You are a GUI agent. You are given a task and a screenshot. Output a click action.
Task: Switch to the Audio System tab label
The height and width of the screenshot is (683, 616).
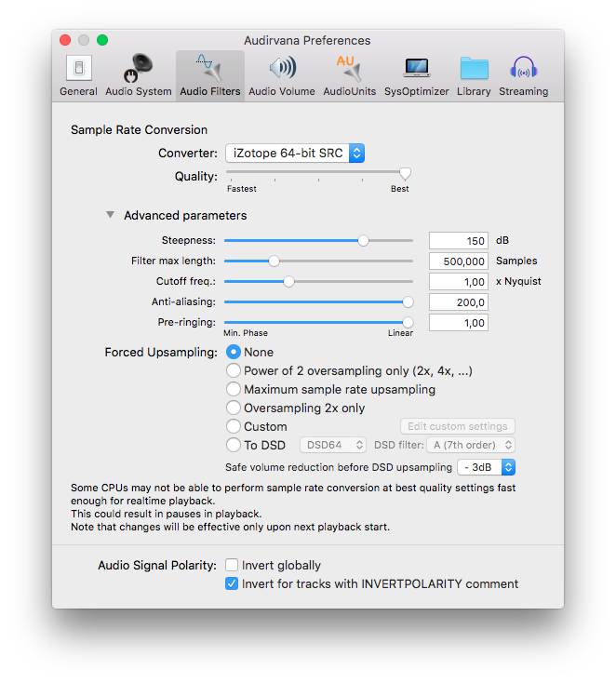(x=139, y=91)
